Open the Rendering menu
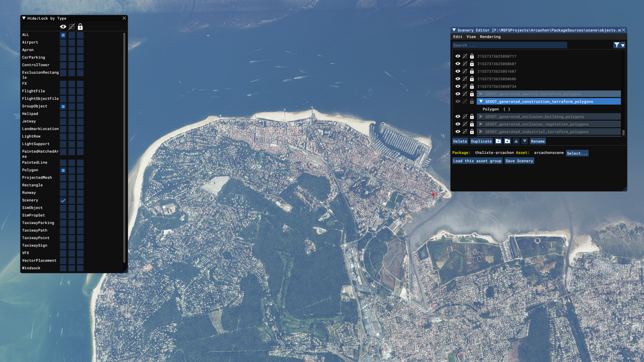This screenshot has width=644, height=362. (x=490, y=37)
